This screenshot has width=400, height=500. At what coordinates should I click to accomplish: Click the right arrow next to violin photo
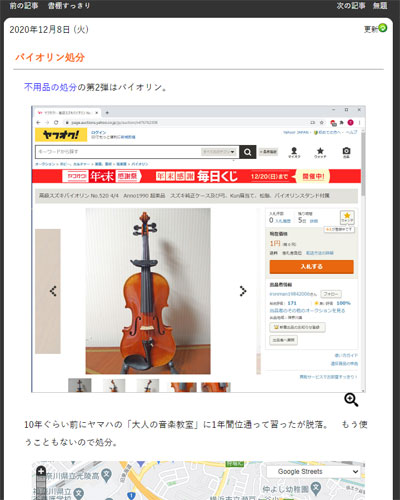click(x=243, y=291)
